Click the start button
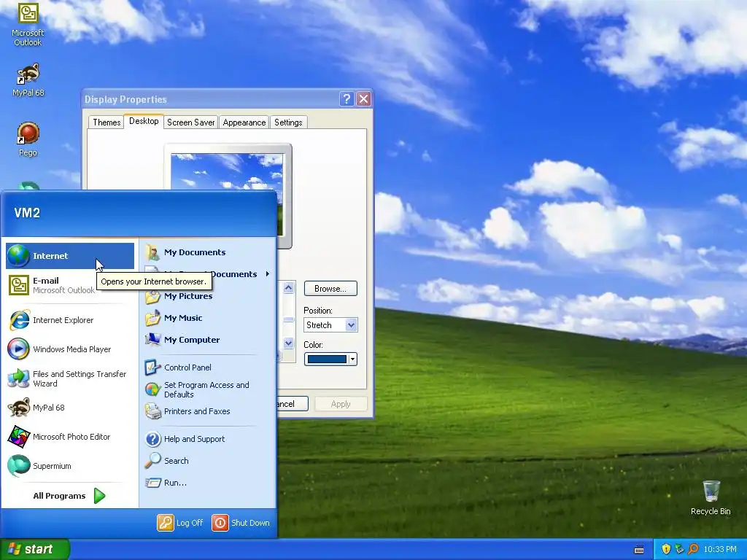The height and width of the screenshot is (560, 747). click(34, 549)
